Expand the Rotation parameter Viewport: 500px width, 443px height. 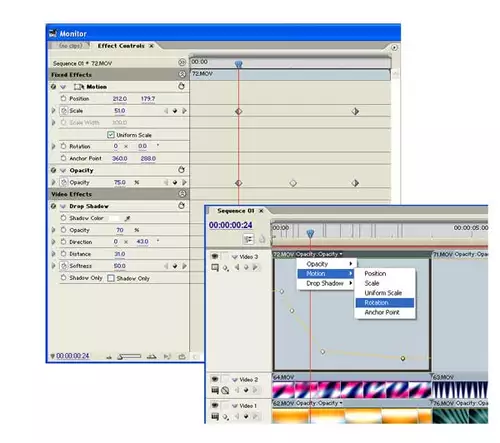53,146
